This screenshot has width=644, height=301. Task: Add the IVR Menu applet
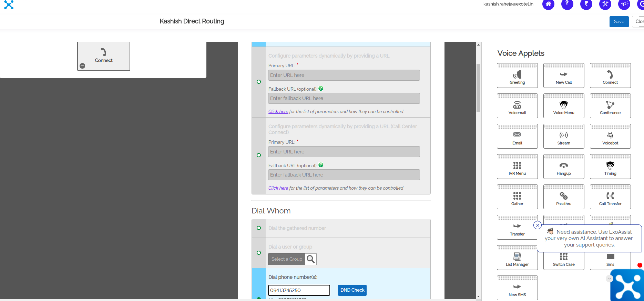[x=517, y=167]
